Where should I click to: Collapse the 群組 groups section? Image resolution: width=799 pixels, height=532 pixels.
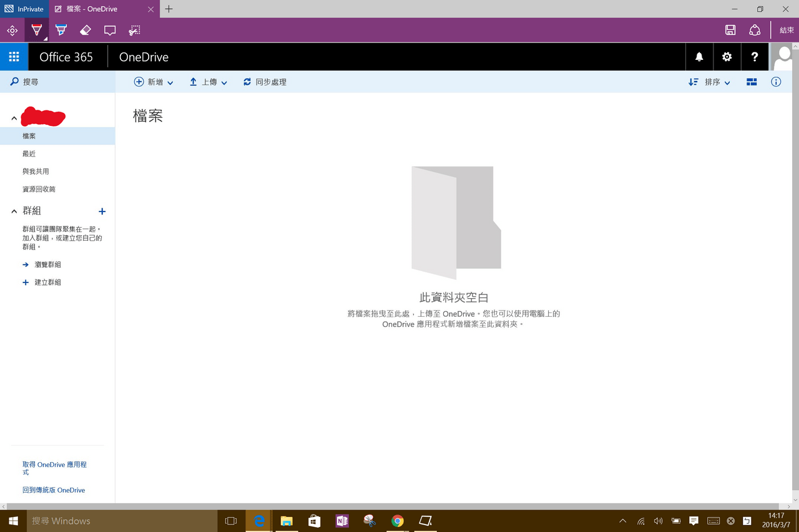14,211
